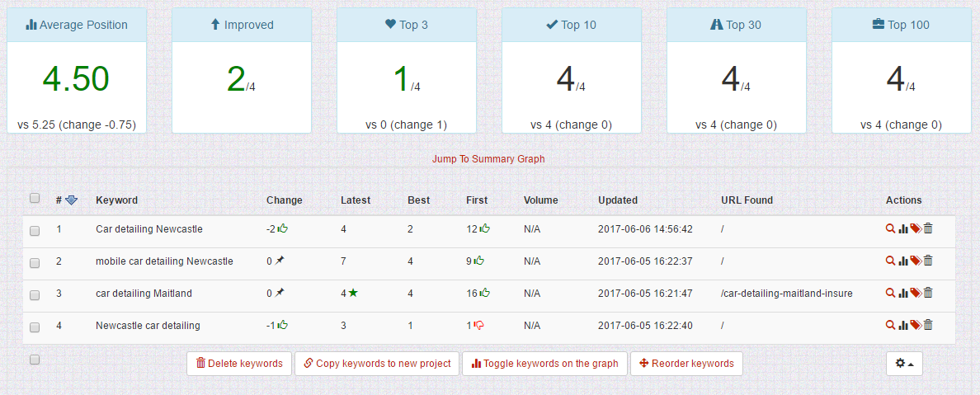
Task: Toggle the checkbox below the keyword table
Action: pos(35,360)
